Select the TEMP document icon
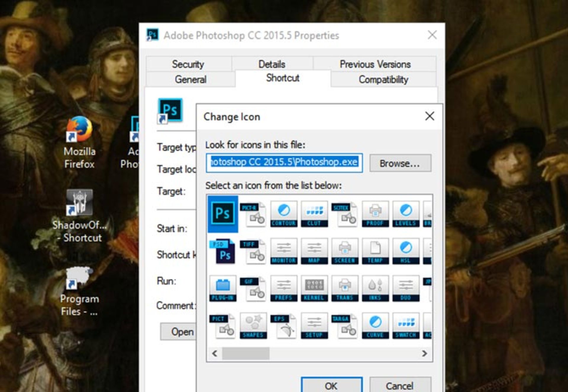The height and width of the screenshot is (392, 568). 375,251
